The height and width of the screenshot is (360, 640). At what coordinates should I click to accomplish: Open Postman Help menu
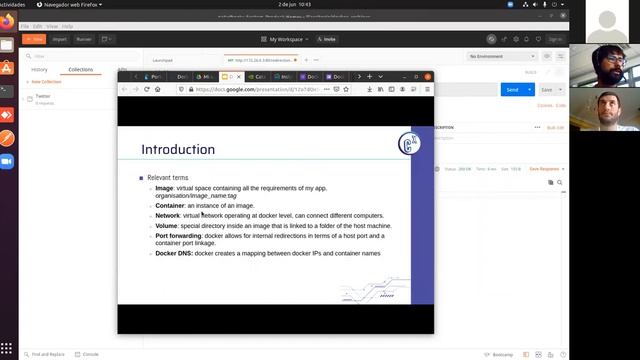67,26
